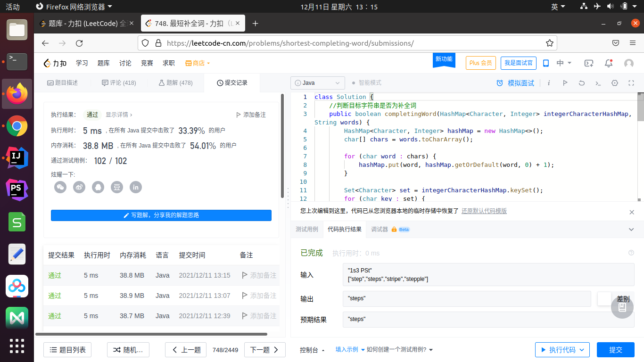644x362 pixels.
Task: Open Pocket save icon in toolbar
Action: (x=616, y=43)
